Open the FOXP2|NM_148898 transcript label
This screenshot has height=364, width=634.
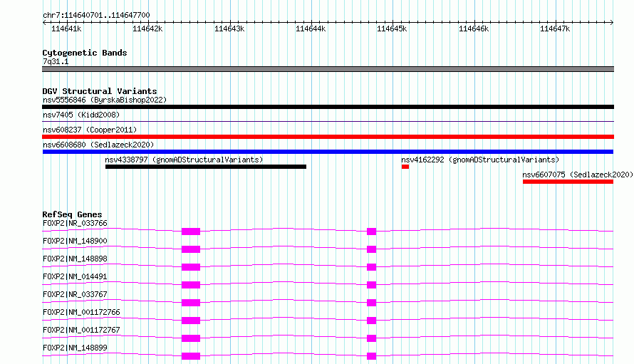[x=76, y=259]
